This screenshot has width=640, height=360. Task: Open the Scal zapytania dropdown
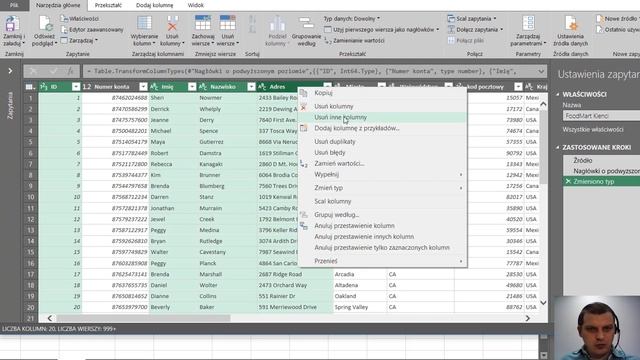pos(472,18)
